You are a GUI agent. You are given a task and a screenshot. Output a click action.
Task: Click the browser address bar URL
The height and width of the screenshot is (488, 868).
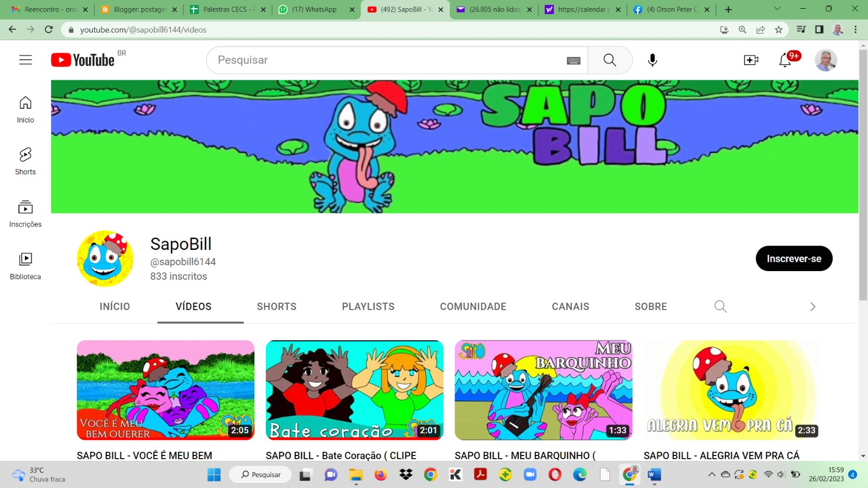coord(143,30)
